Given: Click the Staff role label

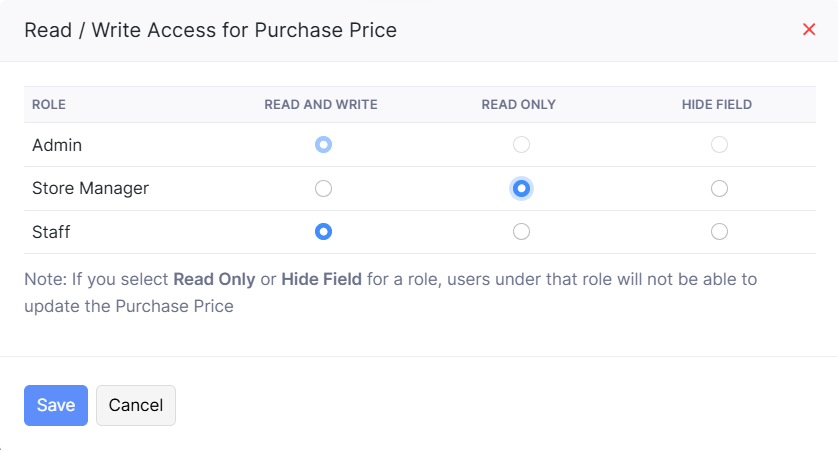Looking at the screenshot, I should 51,232.
